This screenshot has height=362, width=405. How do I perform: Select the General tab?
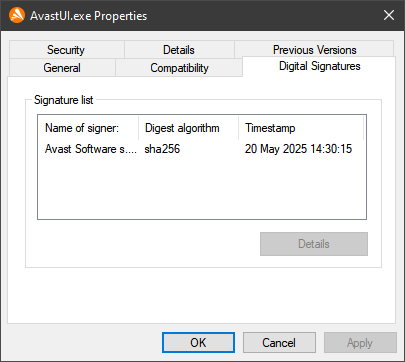62,68
